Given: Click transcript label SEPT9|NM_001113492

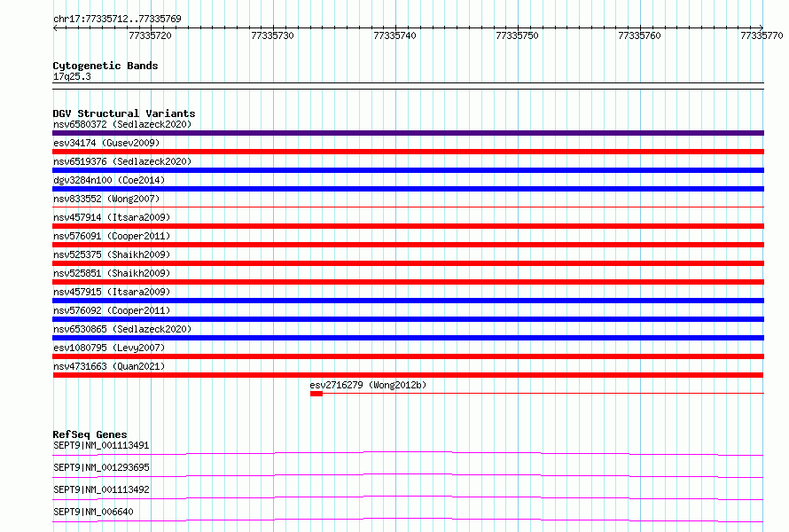Looking at the screenshot, I should point(101,489).
